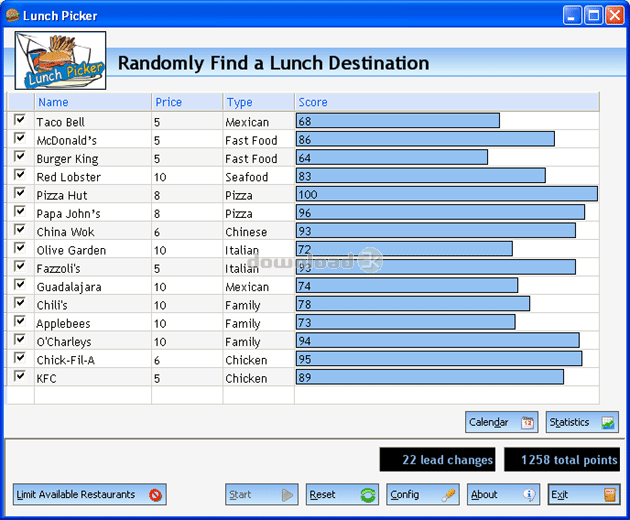Sort by the Price column header
This screenshot has height=520, width=630.
pos(188,102)
